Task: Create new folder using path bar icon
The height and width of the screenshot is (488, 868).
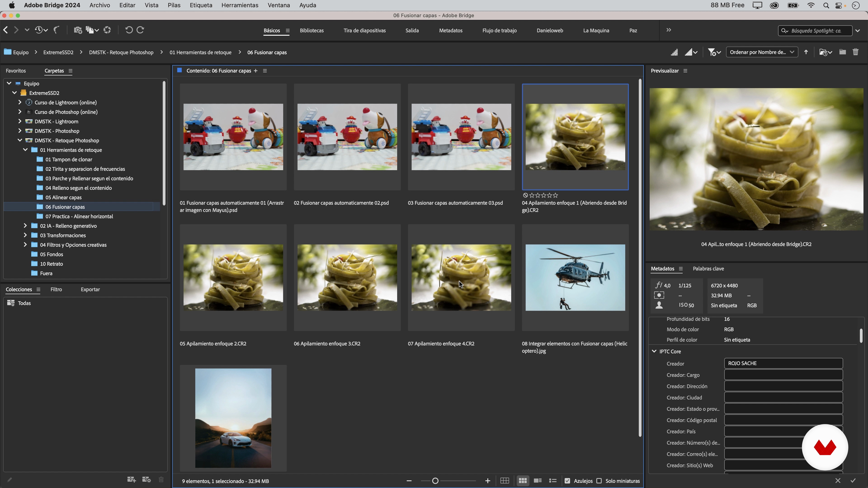Action: 842,52
